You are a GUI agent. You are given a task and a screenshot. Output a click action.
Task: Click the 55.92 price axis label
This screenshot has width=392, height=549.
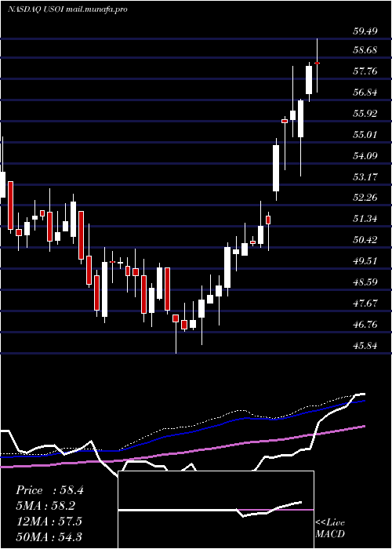(365, 114)
